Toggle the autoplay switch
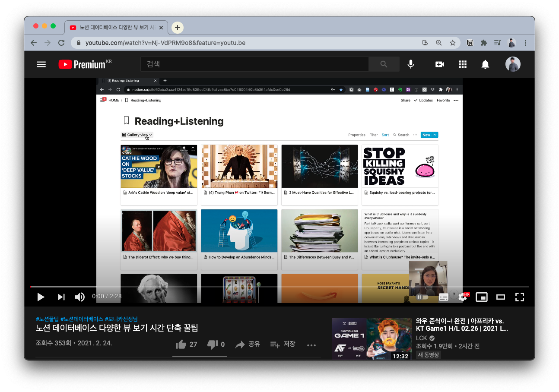This screenshot has height=392, width=559. (422, 297)
